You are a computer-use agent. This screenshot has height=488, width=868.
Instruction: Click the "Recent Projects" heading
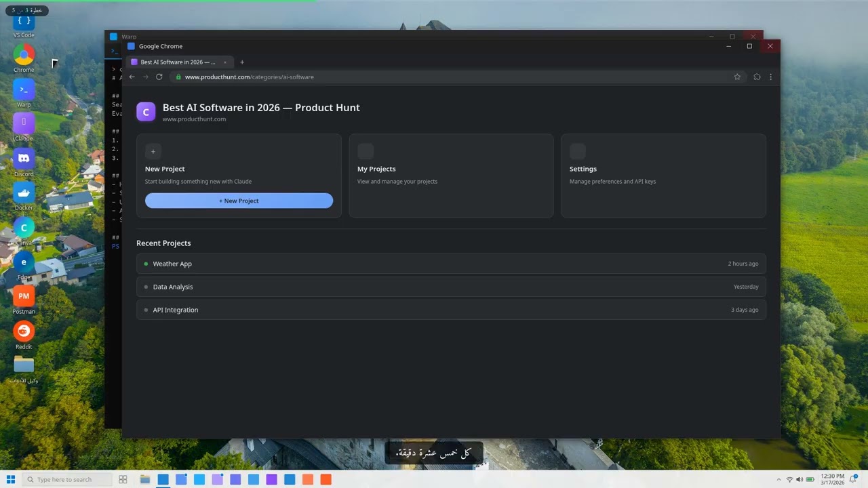(x=163, y=243)
